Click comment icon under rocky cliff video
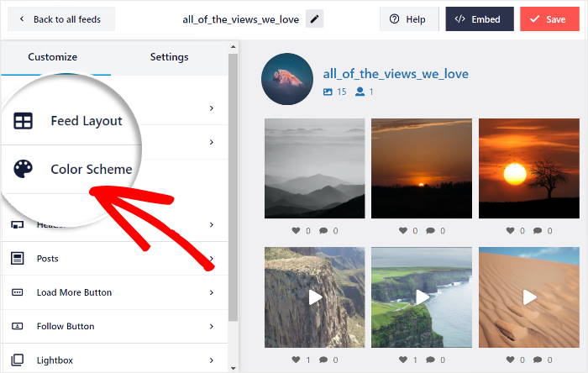This screenshot has height=373, width=588. pos(323,360)
